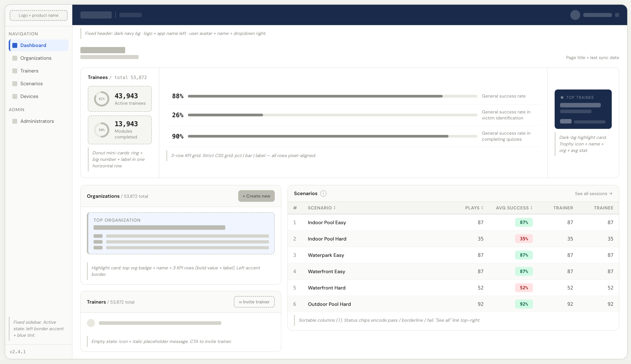The height and width of the screenshot is (364, 631).
Task: Sort by the Plays column header
Action: [474, 208]
